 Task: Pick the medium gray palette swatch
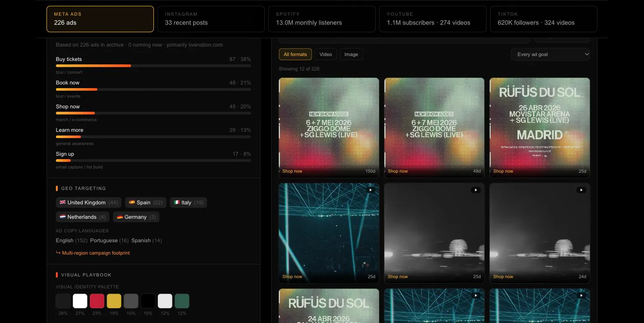131,301
